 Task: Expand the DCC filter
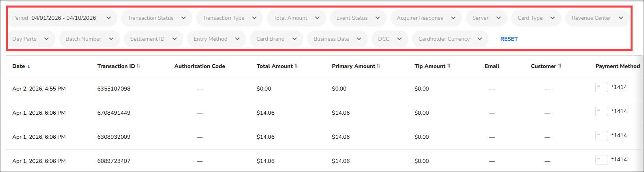(390, 39)
